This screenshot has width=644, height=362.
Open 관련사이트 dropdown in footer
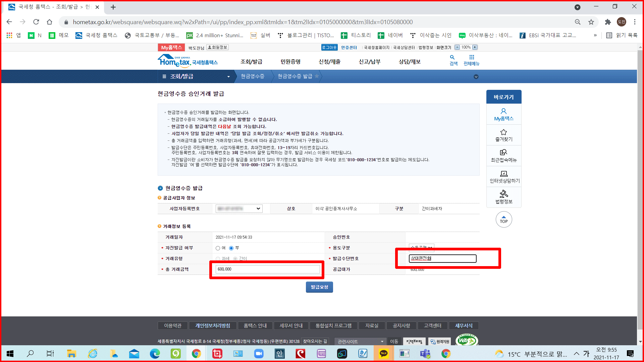tap(360, 341)
